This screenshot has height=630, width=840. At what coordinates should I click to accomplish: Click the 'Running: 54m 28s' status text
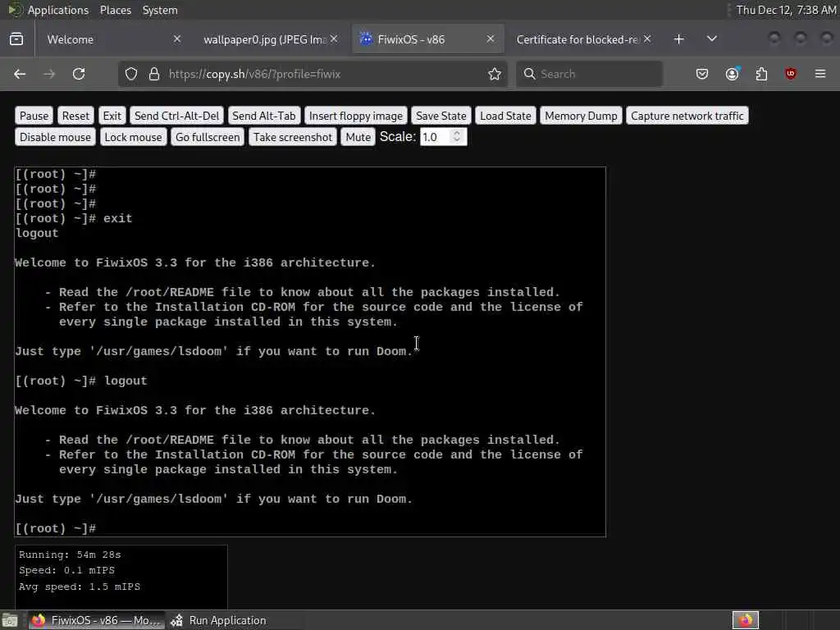click(71, 555)
